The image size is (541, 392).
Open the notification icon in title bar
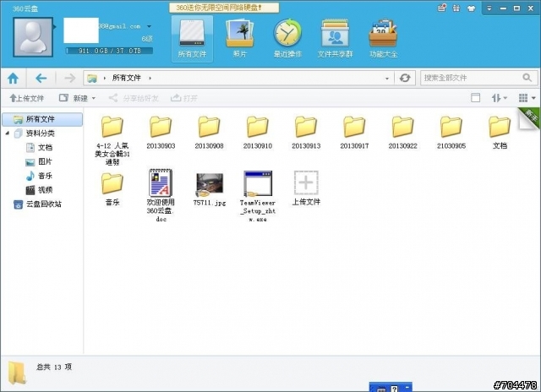(441, 8)
